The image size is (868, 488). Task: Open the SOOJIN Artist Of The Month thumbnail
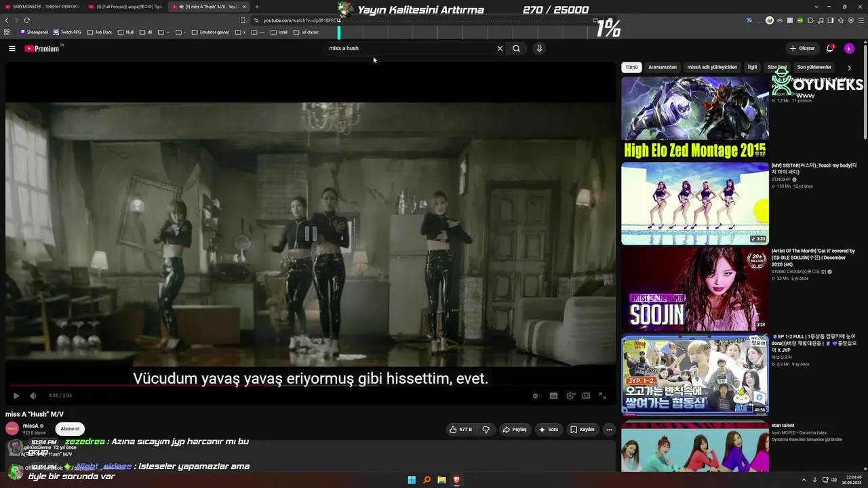pyautogui.click(x=695, y=289)
